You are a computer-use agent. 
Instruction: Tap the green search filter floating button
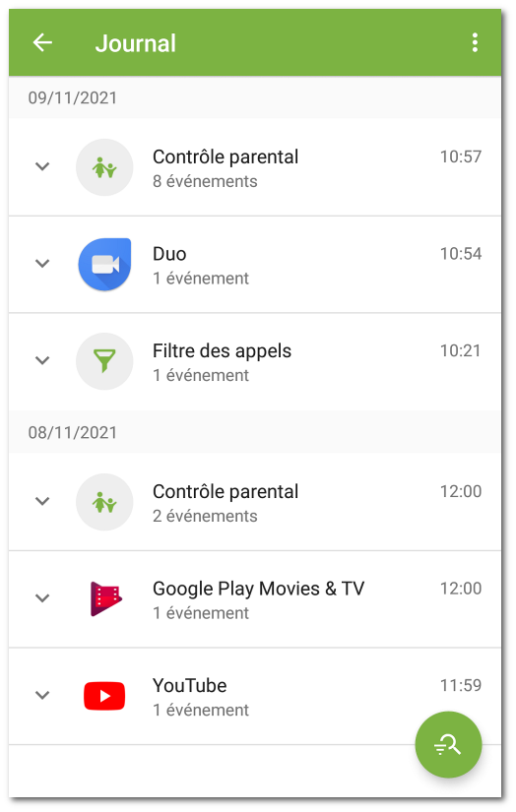(x=448, y=745)
